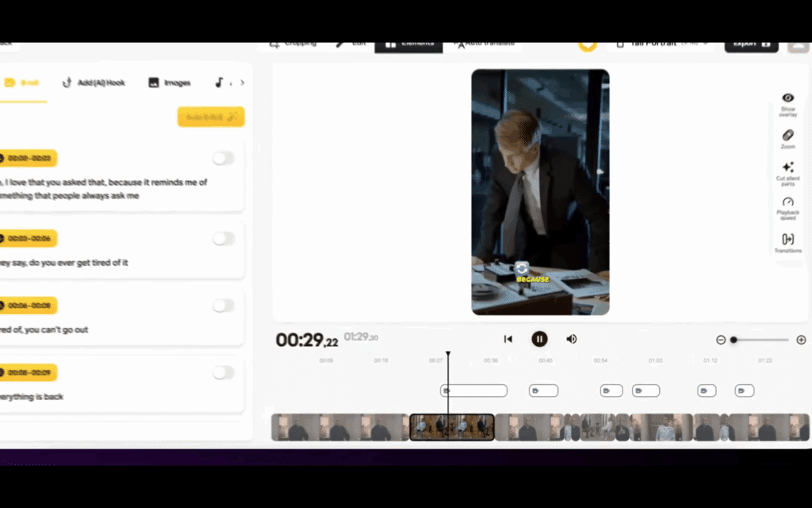Viewport: 812px width, 508px height.
Task: Mute audio with the speaker icon
Action: point(571,339)
